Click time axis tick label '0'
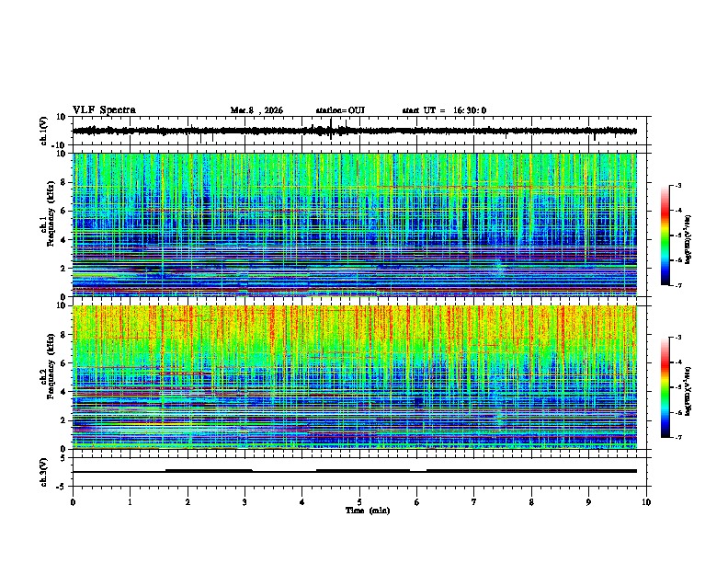The image size is (728, 563). tap(73, 502)
